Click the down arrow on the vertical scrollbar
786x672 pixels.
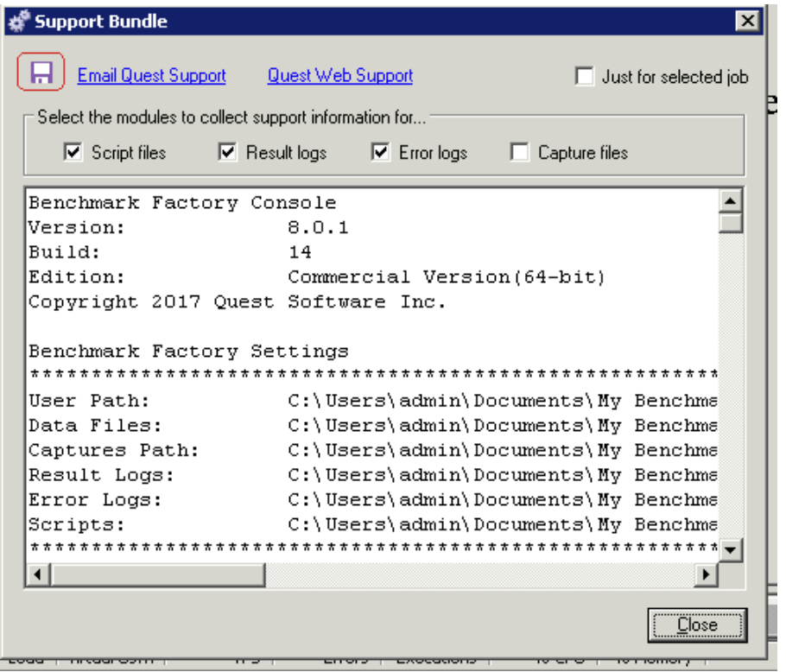730,549
